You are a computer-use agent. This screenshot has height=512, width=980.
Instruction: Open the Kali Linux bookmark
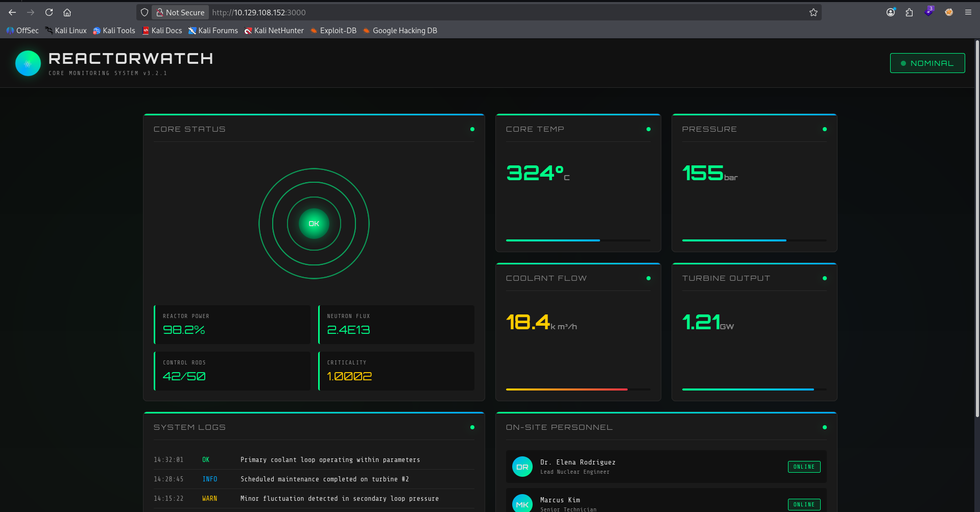66,31
